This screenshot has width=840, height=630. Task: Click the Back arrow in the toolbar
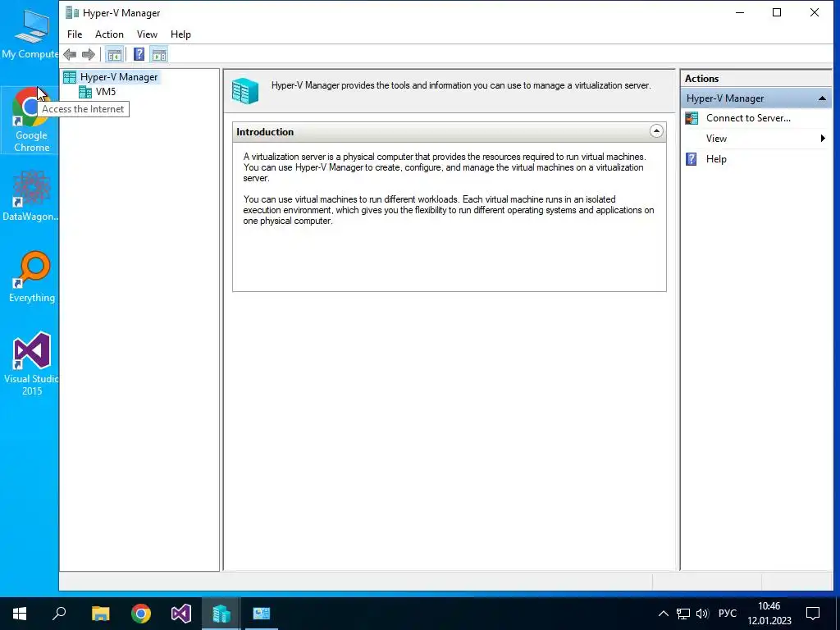coord(70,54)
